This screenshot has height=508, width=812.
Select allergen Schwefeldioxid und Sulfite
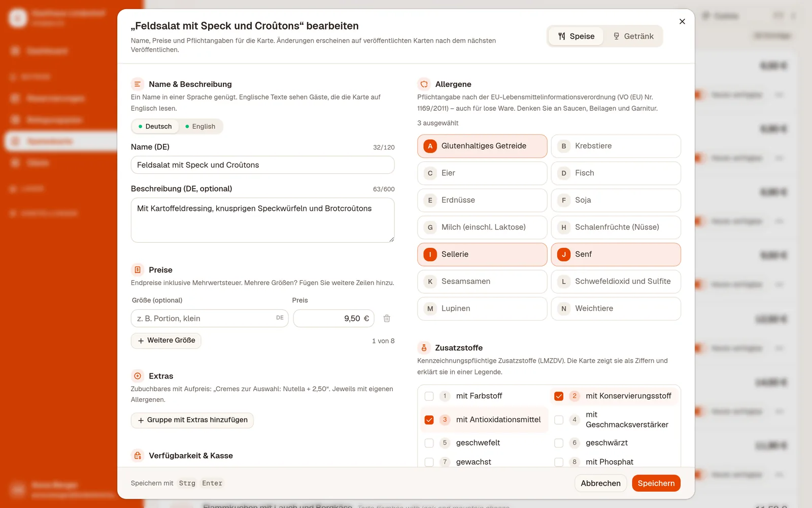[x=616, y=281]
